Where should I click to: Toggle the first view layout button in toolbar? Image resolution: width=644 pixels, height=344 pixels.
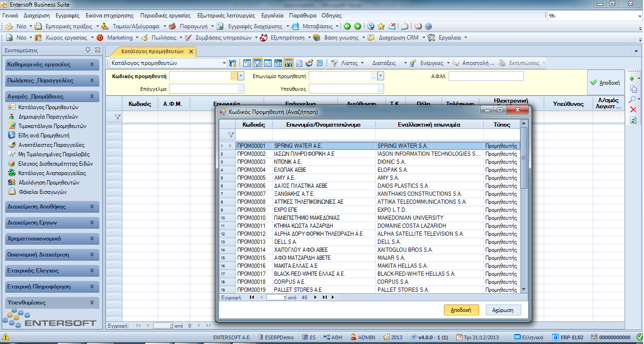pos(247,63)
